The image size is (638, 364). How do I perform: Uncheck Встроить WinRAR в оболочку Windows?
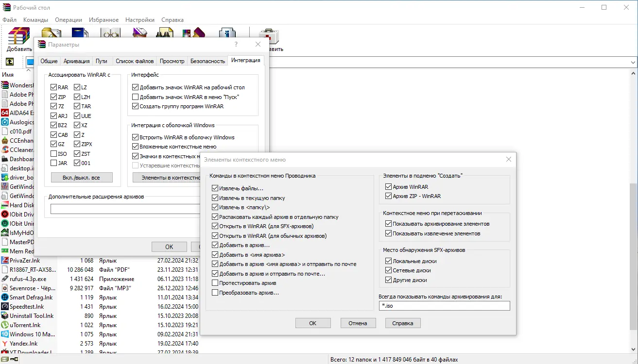pos(135,137)
